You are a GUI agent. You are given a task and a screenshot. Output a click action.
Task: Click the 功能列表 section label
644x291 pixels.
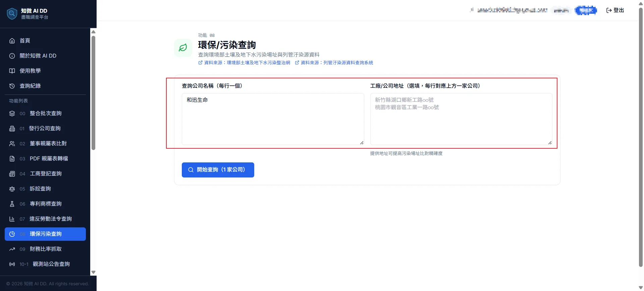[18, 101]
